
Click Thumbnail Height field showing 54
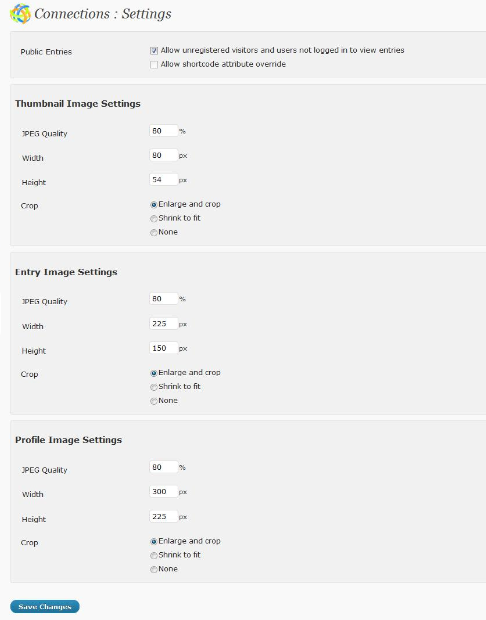pos(164,180)
